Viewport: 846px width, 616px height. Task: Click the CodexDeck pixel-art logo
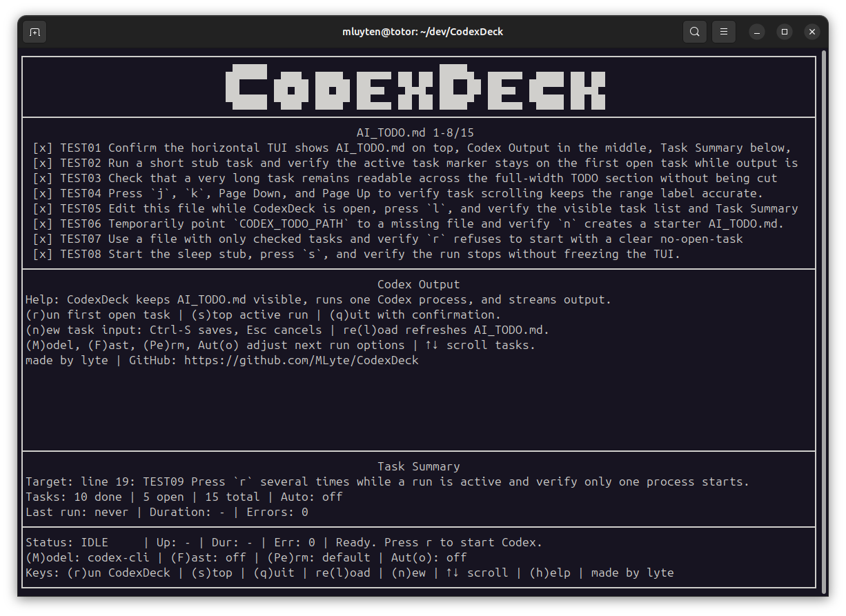(x=415, y=87)
